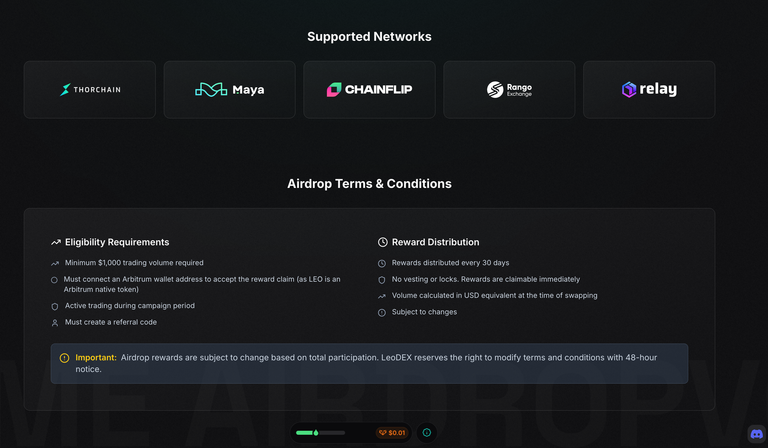
Task: Click the circular info icon in bottom bar
Action: (x=427, y=432)
